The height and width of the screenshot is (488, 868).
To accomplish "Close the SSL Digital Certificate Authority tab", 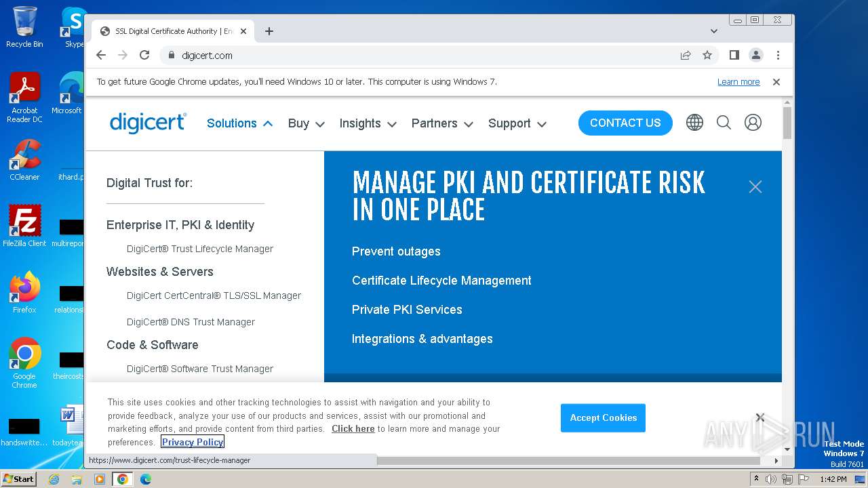I will pyautogui.click(x=243, y=31).
